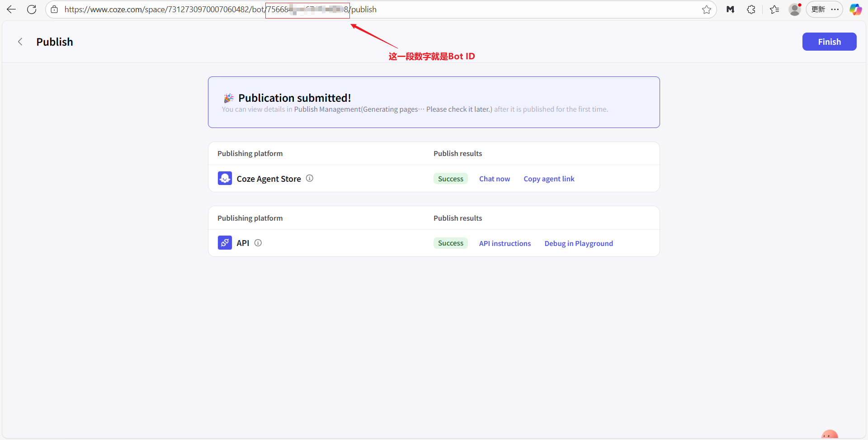Click the back arrow beside Publish
The image size is (868, 440).
20,42
